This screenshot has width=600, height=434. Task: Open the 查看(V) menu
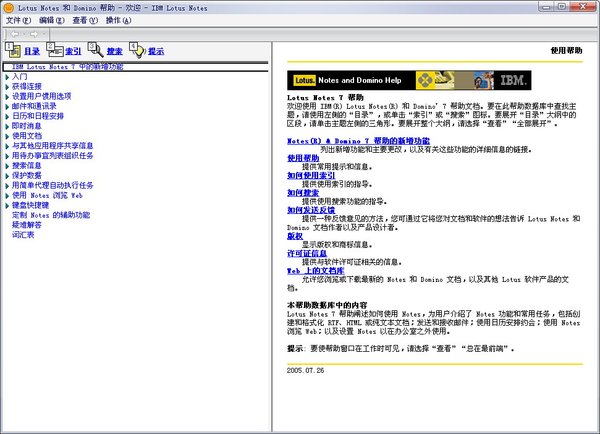[x=85, y=20]
